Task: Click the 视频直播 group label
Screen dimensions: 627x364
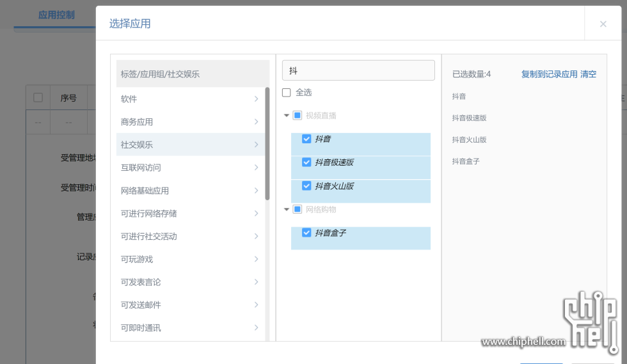Action: click(321, 116)
